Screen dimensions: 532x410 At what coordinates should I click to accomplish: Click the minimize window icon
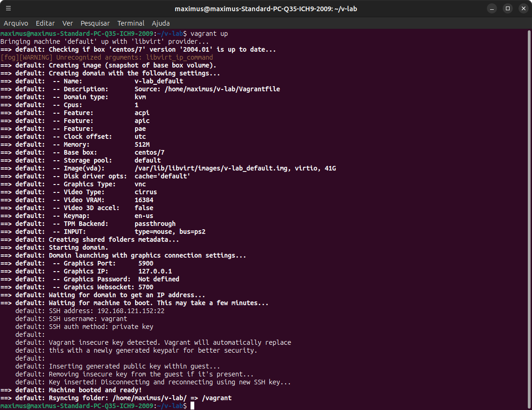[x=492, y=8]
